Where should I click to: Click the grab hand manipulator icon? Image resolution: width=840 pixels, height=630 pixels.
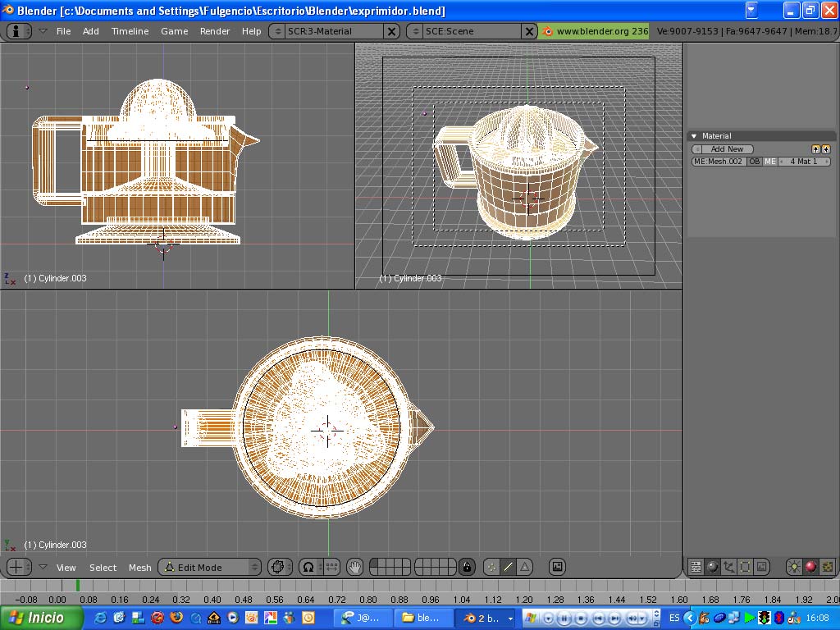pyautogui.click(x=354, y=567)
